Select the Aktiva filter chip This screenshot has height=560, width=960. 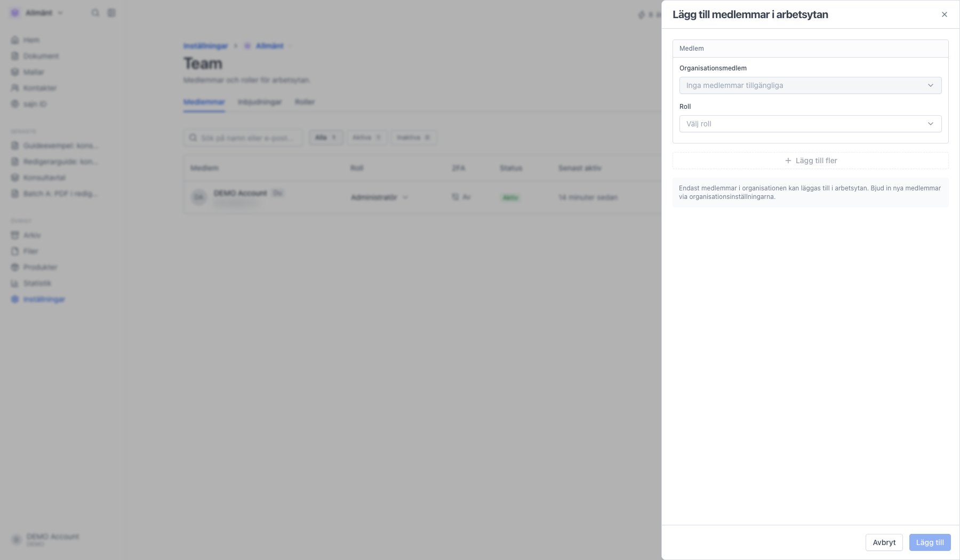[x=367, y=138]
